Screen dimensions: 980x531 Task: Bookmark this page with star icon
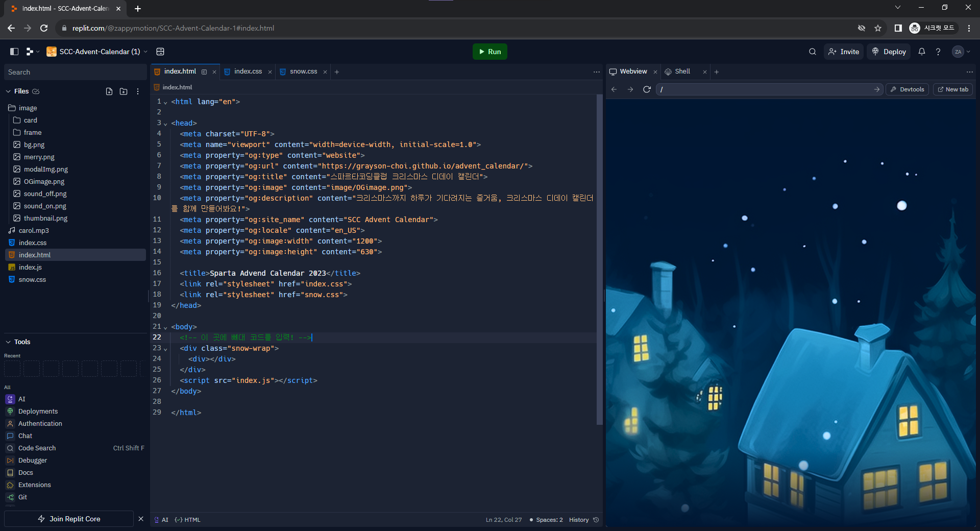coord(878,28)
